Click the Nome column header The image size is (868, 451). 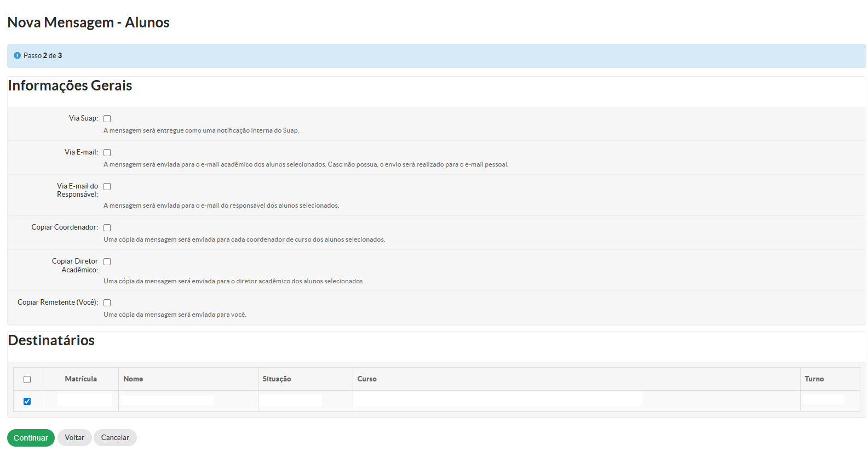click(133, 379)
